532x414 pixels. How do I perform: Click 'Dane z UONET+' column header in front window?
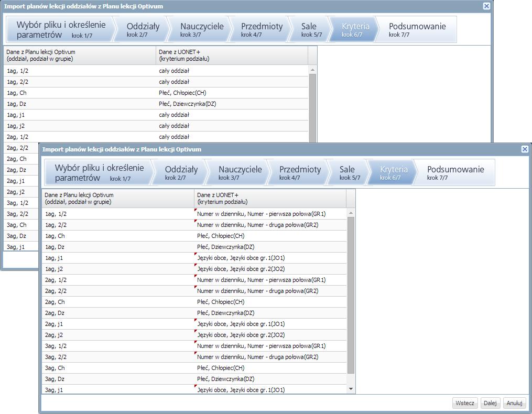point(270,199)
